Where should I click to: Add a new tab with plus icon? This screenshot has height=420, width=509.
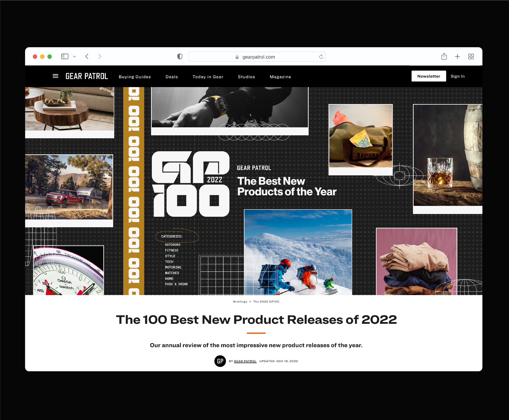click(x=457, y=57)
